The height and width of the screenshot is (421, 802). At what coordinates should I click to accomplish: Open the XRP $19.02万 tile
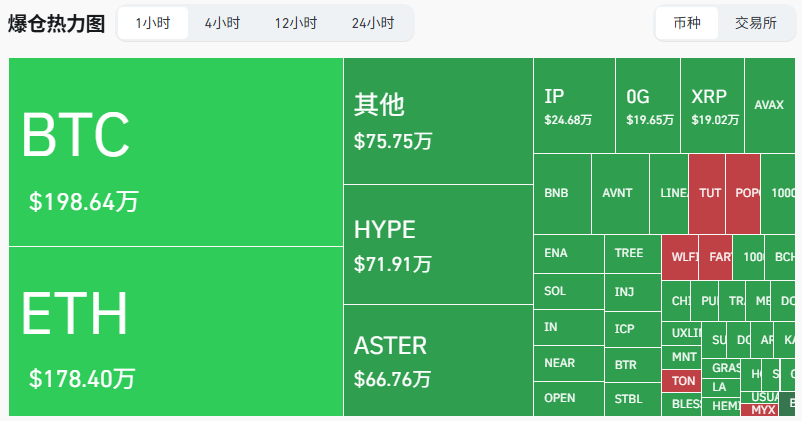[712, 106]
